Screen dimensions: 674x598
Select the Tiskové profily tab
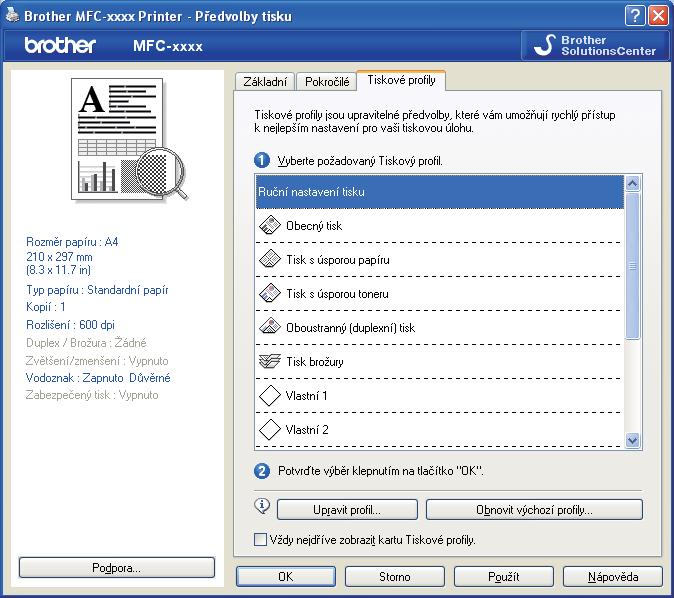401,80
